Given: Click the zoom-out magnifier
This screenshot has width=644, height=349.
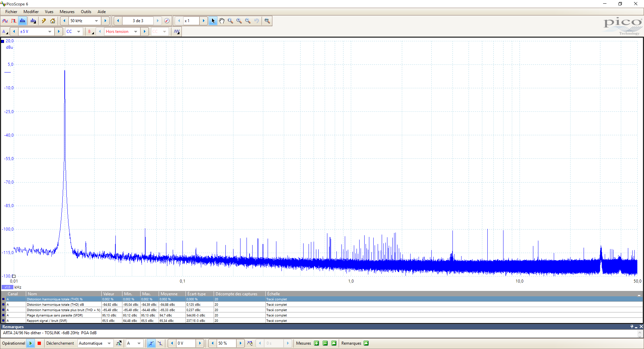Looking at the screenshot, I should [x=248, y=21].
